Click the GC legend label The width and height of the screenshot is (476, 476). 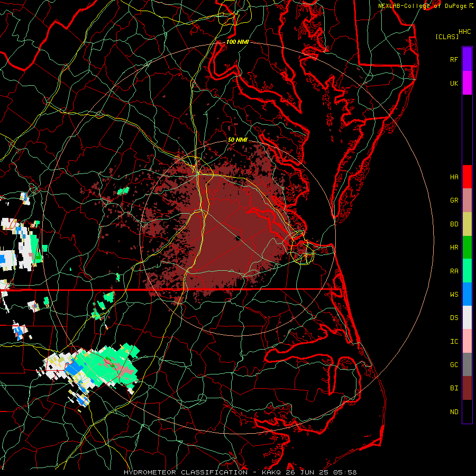point(454,365)
